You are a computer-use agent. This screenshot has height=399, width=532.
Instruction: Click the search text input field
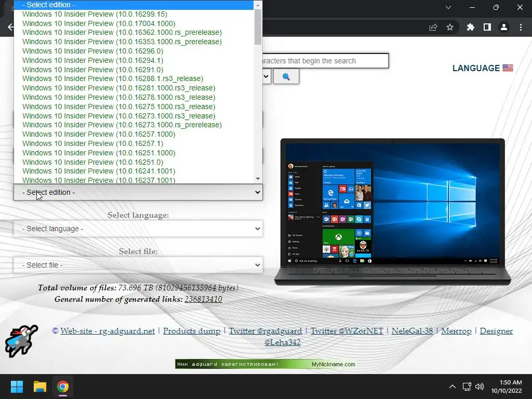click(x=325, y=61)
